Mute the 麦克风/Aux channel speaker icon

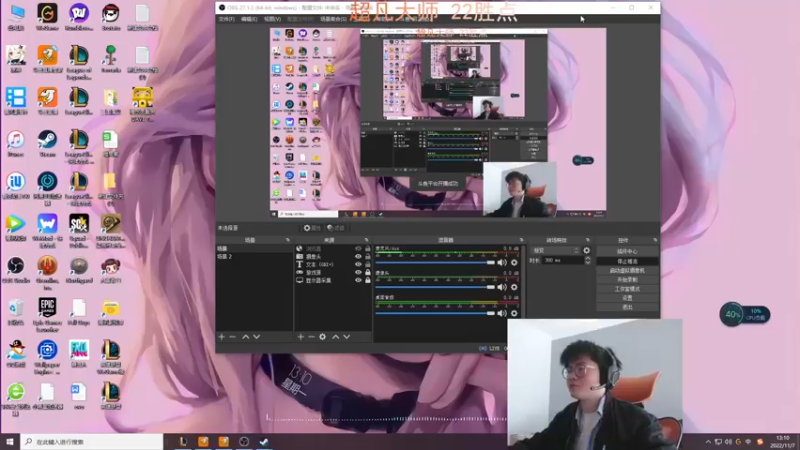[502, 263]
